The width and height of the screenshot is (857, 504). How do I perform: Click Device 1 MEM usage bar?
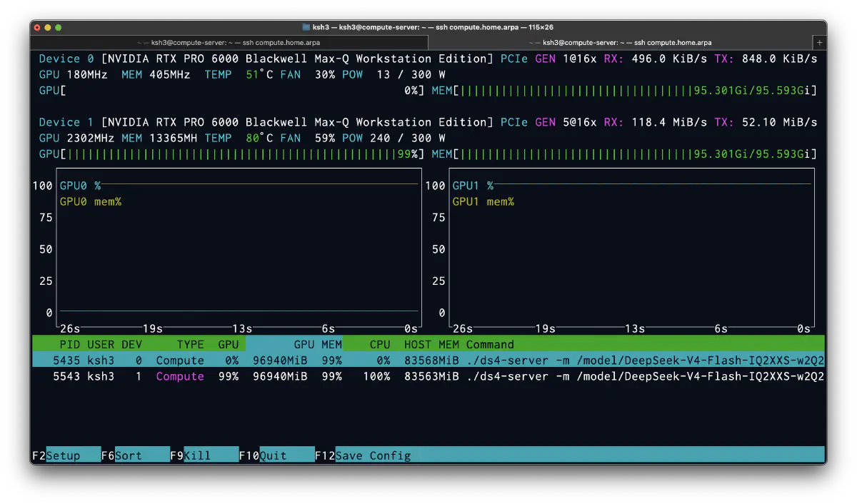(x=624, y=154)
